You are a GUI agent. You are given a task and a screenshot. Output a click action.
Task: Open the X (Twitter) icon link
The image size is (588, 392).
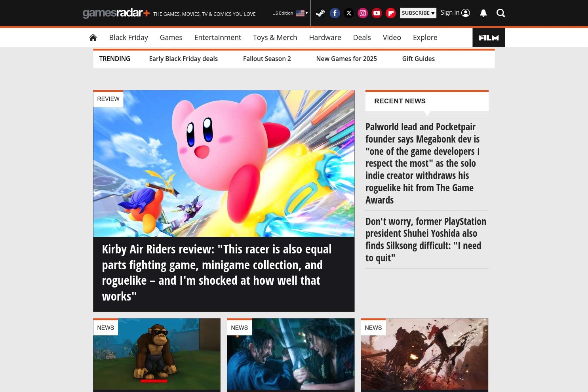tap(349, 13)
